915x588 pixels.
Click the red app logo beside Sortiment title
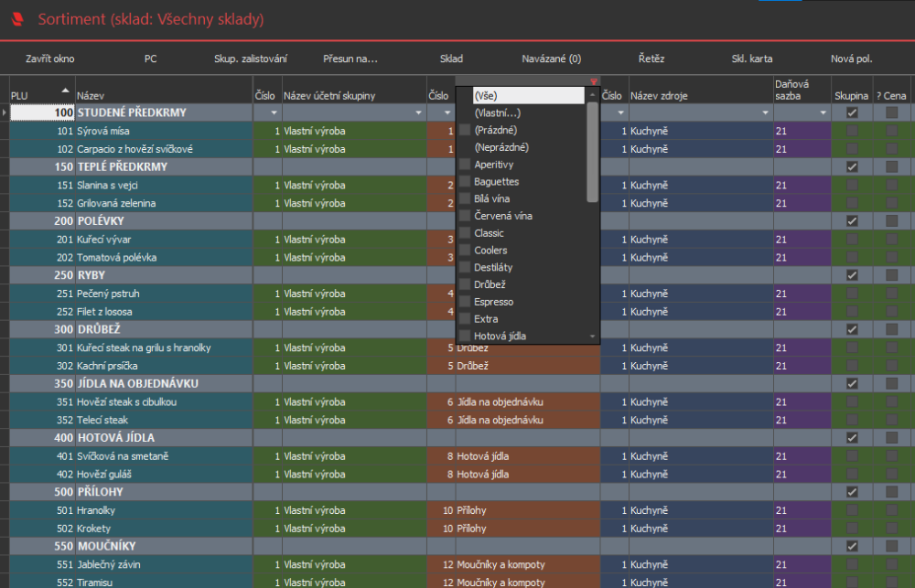pyautogui.click(x=17, y=19)
